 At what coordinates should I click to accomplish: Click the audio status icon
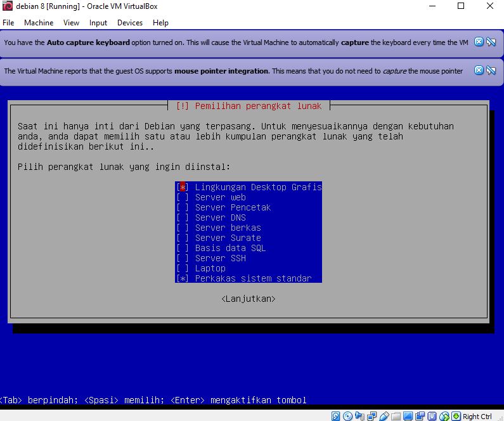[x=360, y=416]
